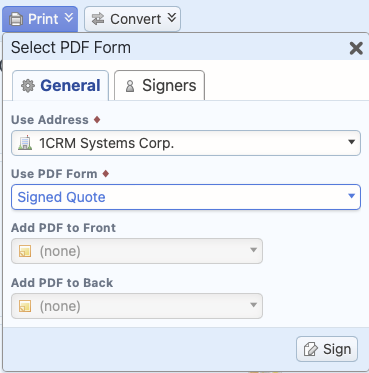This screenshot has height=373, width=369.
Task: Open the Use Address dropdown arrow
Action: (x=351, y=142)
